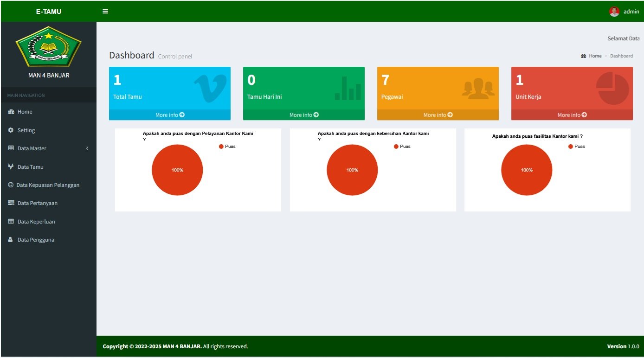Toggle the hamburger sidebar menu

pos(105,12)
